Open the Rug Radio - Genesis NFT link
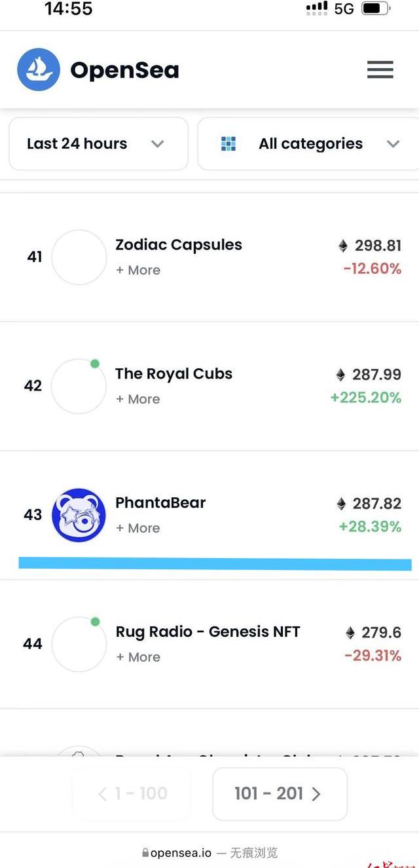This screenshot has height=868, width=419. point(208,632)
